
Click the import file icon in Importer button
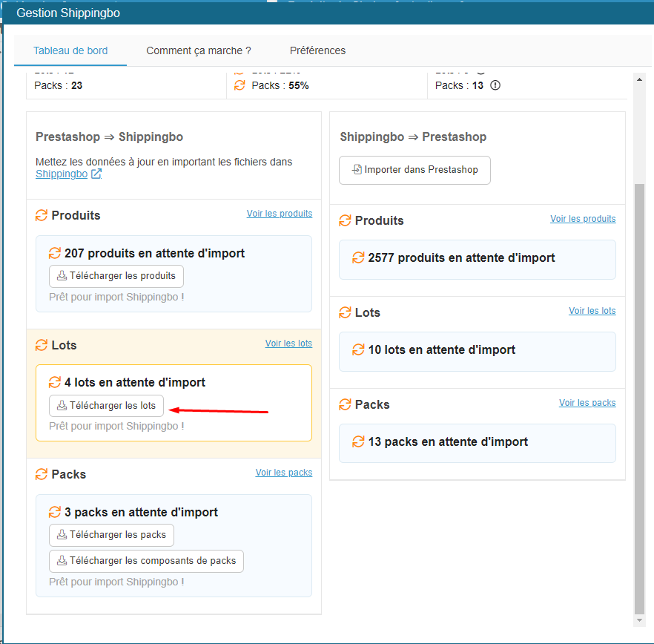tap(357, 169)
